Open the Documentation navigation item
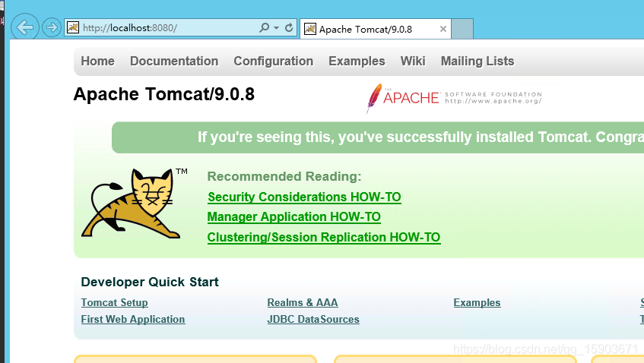644x363 pixels. click(x=174, y=61)
